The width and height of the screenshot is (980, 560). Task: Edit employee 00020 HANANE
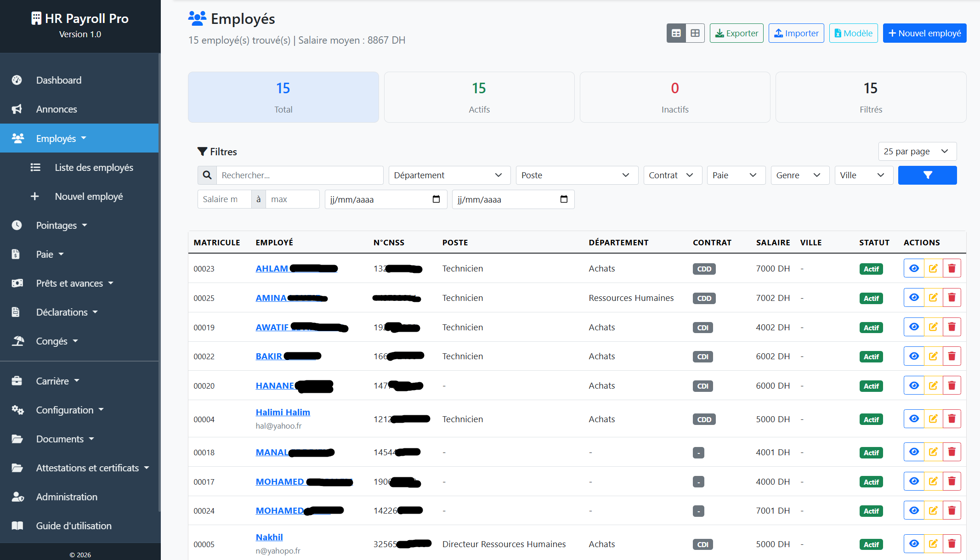pos(933,385)
